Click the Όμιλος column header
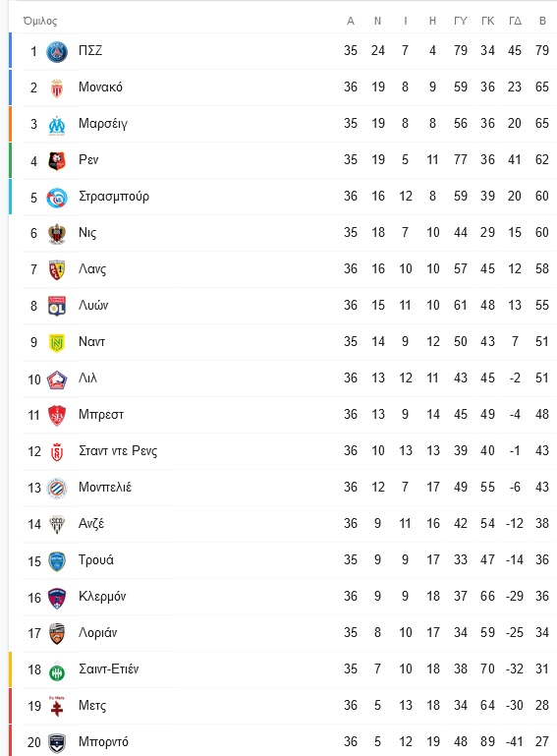Viewport: 557px width, 756px height. [40, 21]
